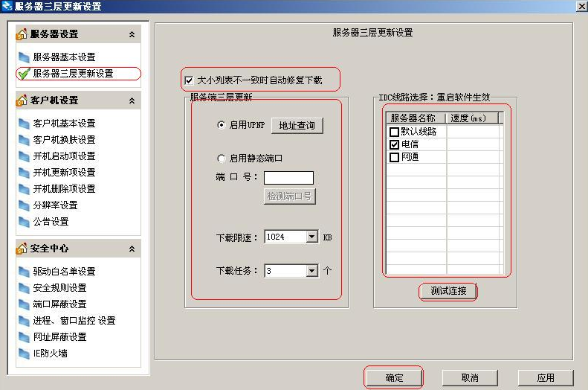Open 开机启动项设置 page
588x390 pixels.
[x=64, y=156]
